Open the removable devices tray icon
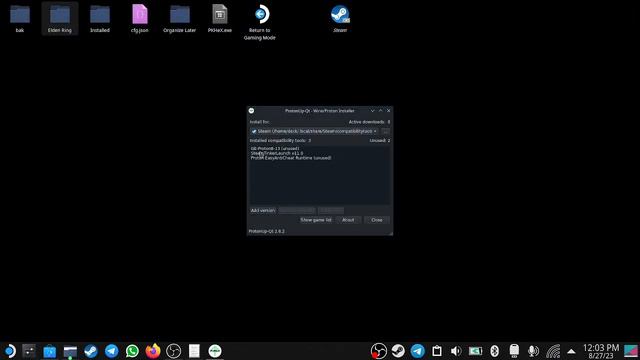This screenshot has width=640, height=360. point(514,351)
